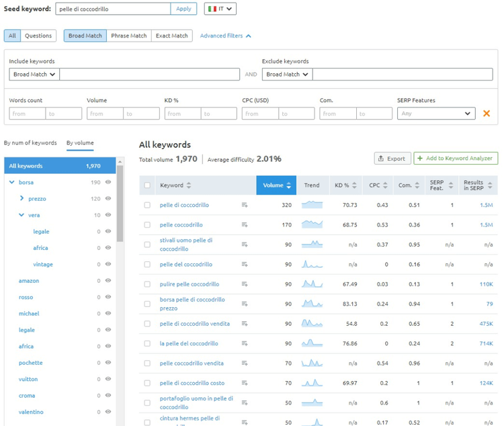The image size is (504, 426).
Task: Select the 'By volume' tab
Action: coord(80,142)
